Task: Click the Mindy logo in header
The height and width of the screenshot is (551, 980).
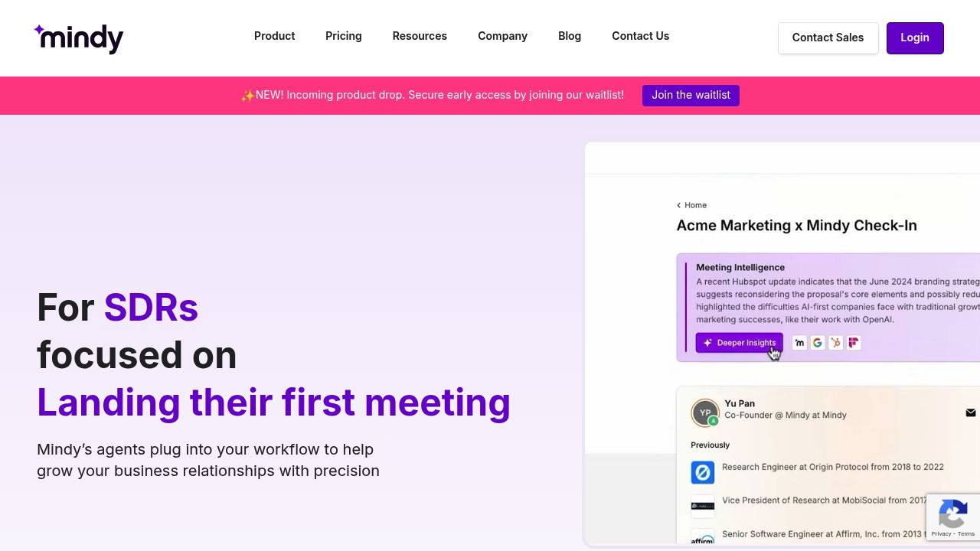Action: (79, 38)
